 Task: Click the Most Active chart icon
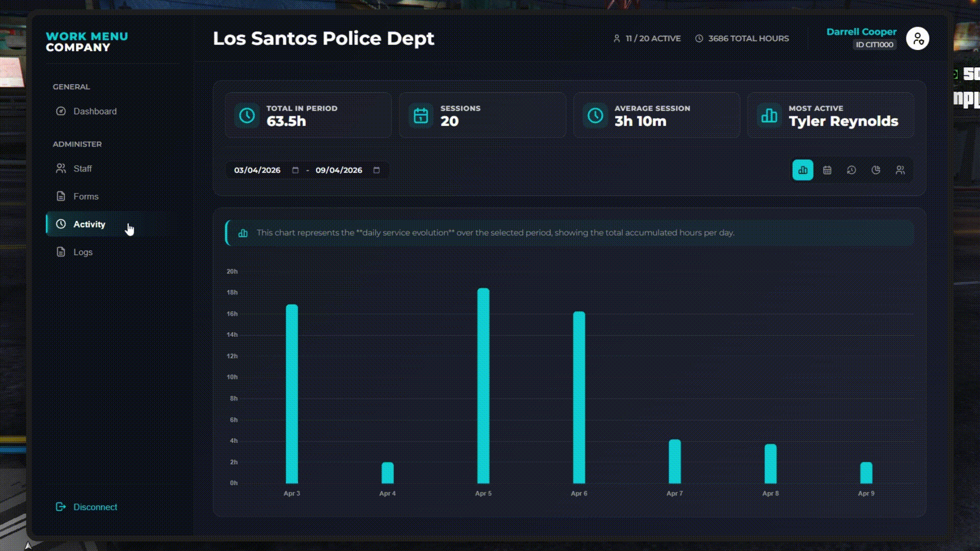point(769,116)
